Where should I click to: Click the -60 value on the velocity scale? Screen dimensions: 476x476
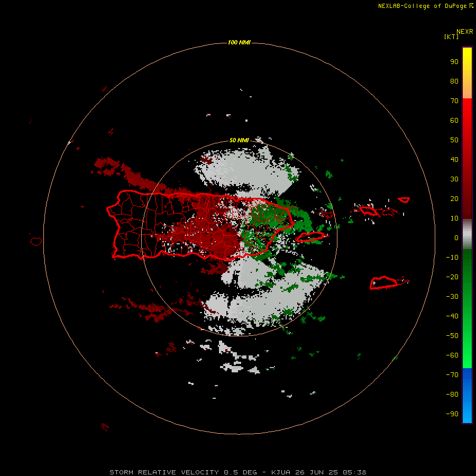[x=452, y=355]
